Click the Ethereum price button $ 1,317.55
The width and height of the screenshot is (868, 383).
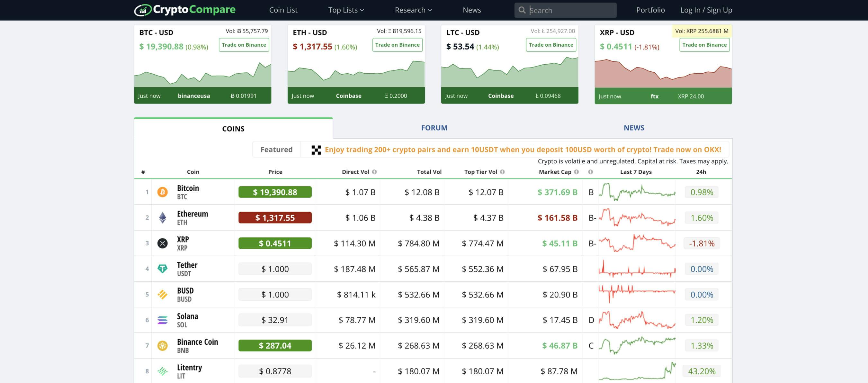point(275,218)
